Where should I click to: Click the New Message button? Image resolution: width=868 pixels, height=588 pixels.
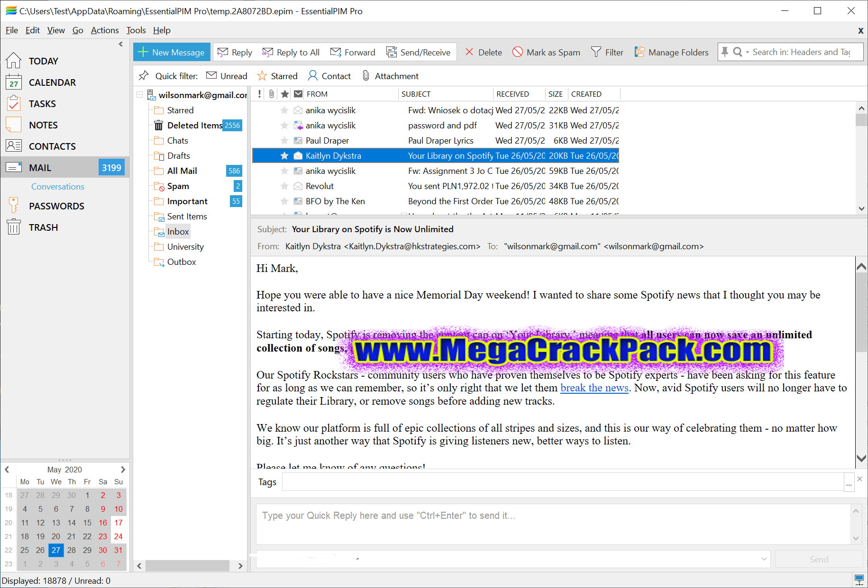[x=172, y=52]
